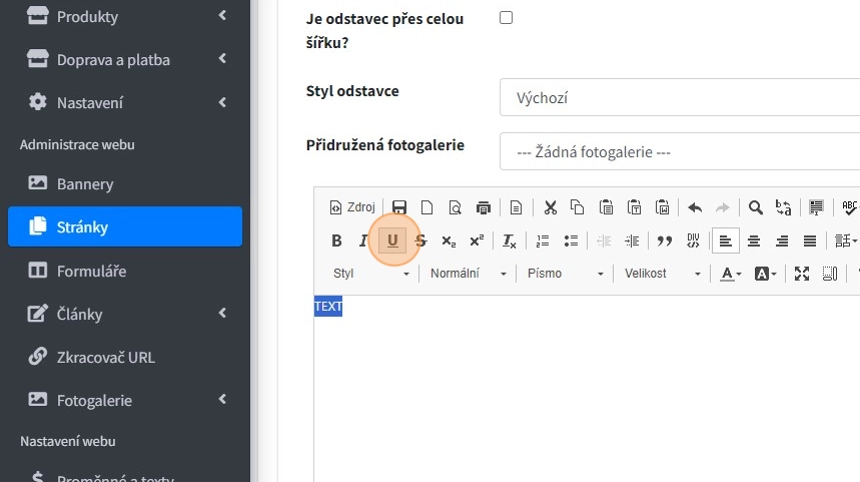Open the Velikost font size dropdown
The width and height of the screenshot is (860, 482).
coord(662,274)
